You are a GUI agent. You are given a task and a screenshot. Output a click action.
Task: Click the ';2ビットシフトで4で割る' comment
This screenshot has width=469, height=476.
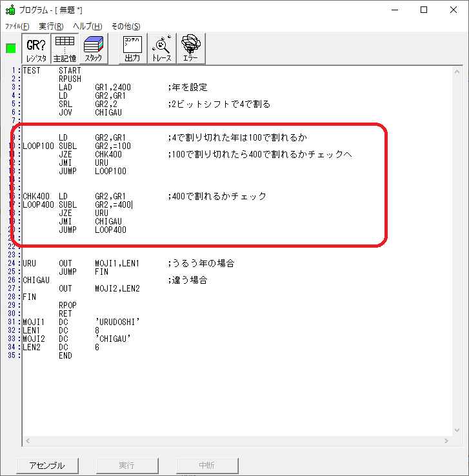[219, 104]
